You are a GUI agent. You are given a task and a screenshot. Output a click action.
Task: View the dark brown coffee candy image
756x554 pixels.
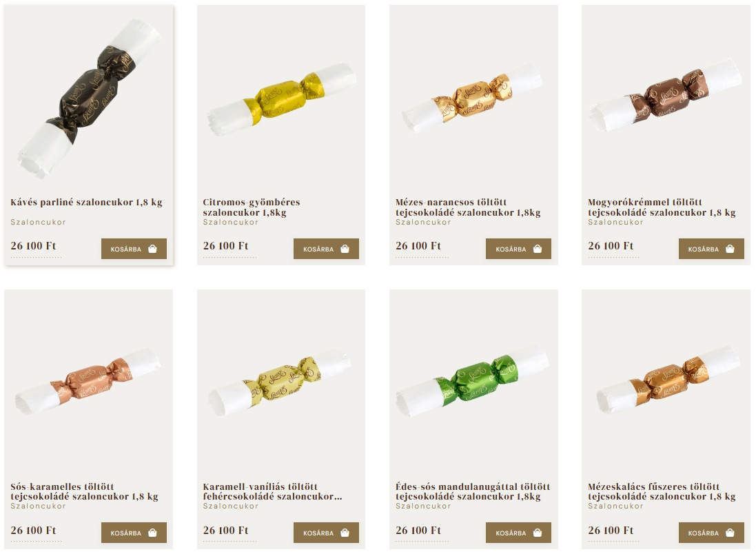tap(89, 99)
